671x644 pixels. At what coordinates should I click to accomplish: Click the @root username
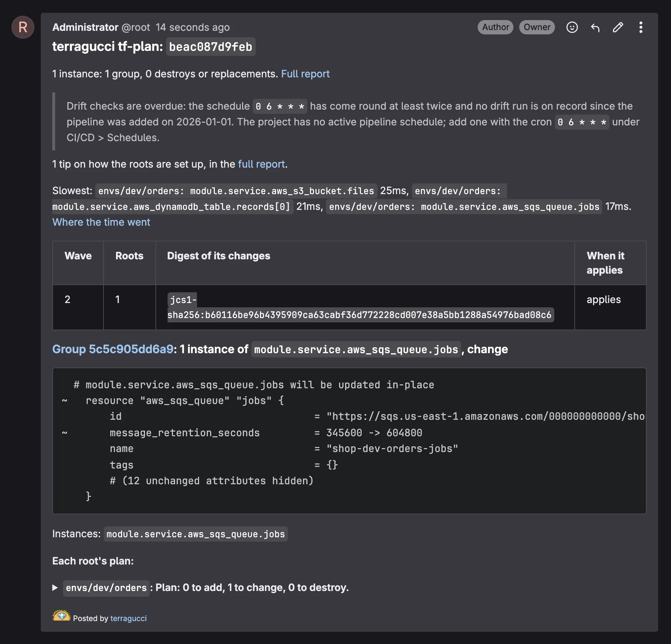(x=136, y=27)
